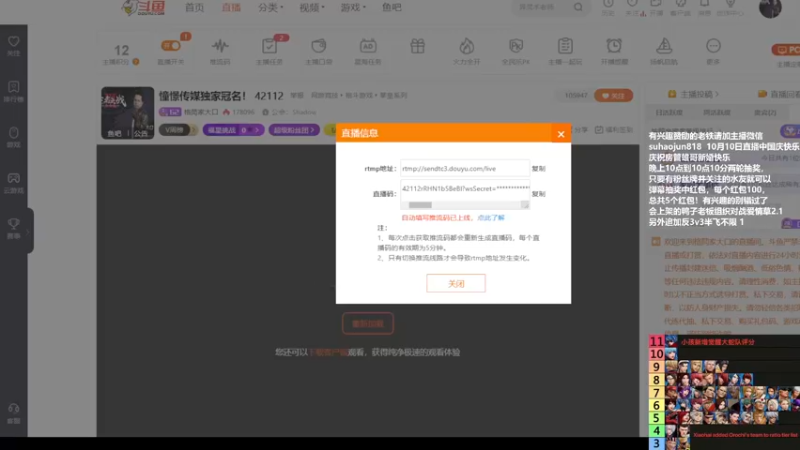
Task: Click tier 11 row in overlay
Action: click(724, 341)
